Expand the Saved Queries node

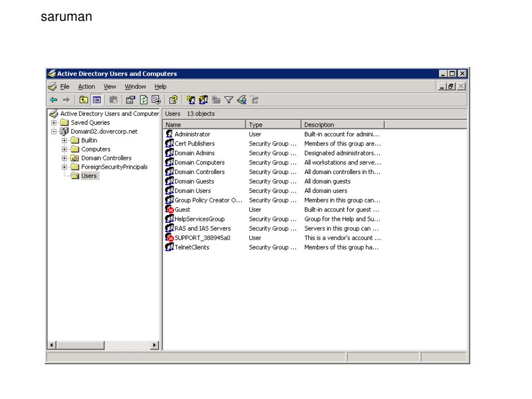(54, 123)
